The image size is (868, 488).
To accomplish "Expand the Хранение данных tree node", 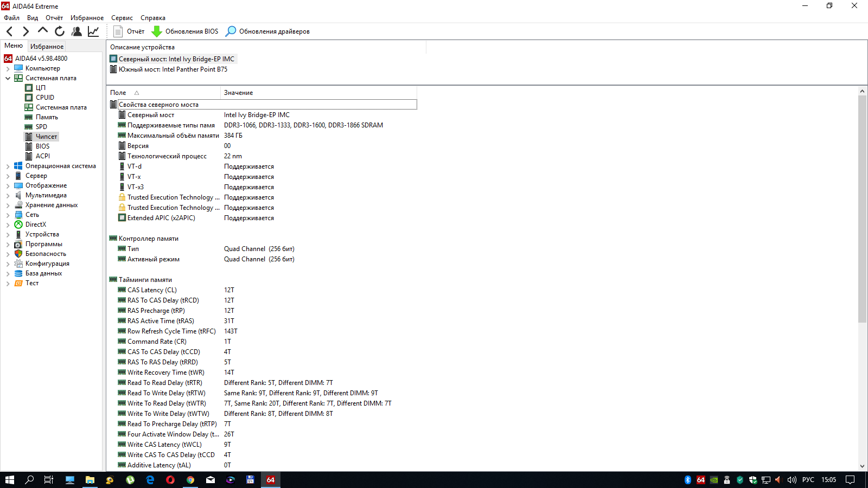I will pos(8,205).
